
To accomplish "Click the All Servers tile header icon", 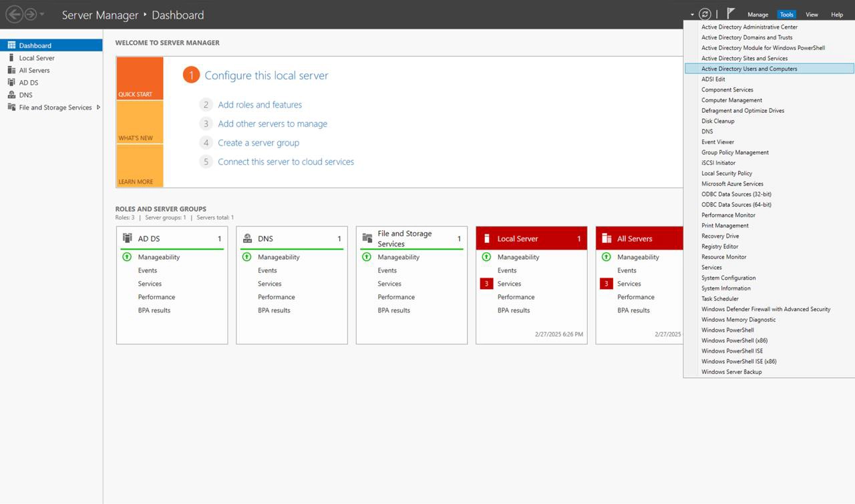I will (x=607, y=238).
